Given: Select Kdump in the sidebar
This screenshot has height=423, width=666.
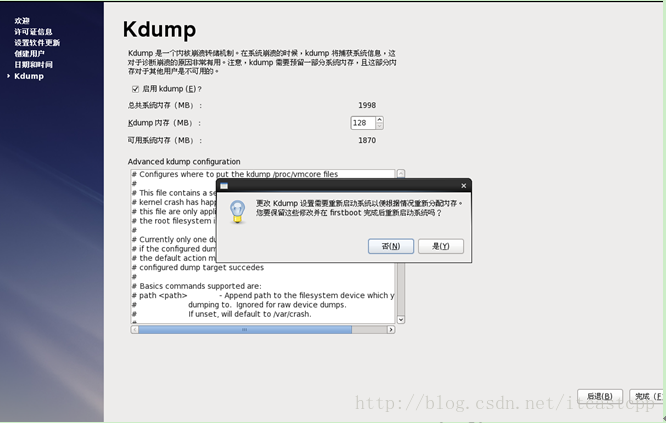Looking at the screenshot, I should (x=29, y=76).
